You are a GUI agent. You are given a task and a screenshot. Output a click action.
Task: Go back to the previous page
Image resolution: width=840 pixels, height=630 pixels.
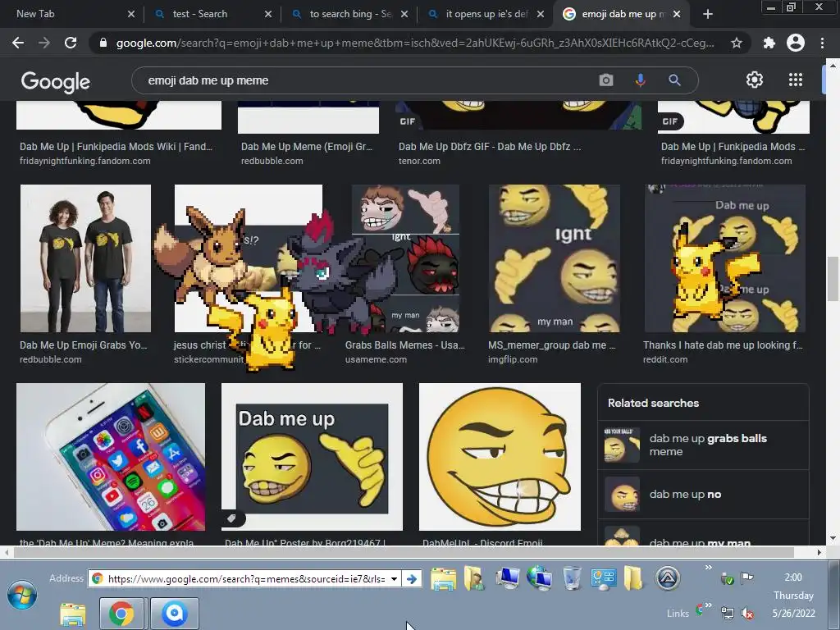[x=18, y=43]
